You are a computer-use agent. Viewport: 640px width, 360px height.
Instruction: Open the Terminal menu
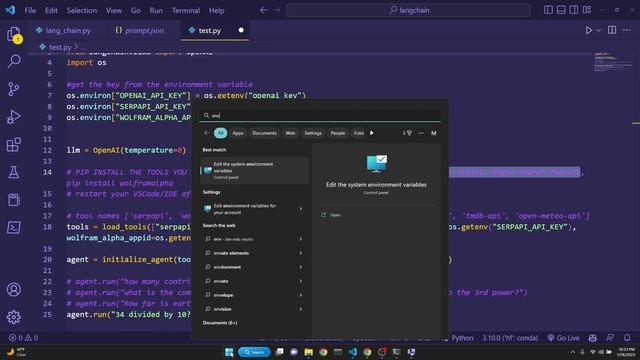[186, 10]
